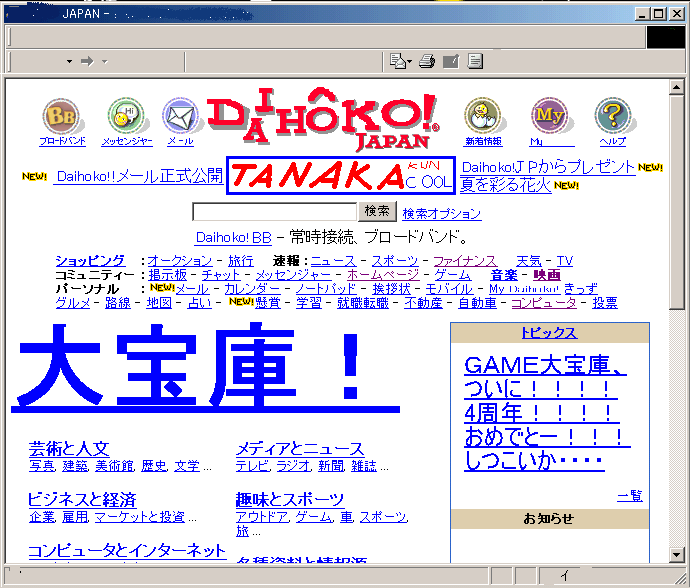The image size is (690, 588).
Task: Open the 懸賞 link
Action: pyautogui.click(x=268, y=303)
